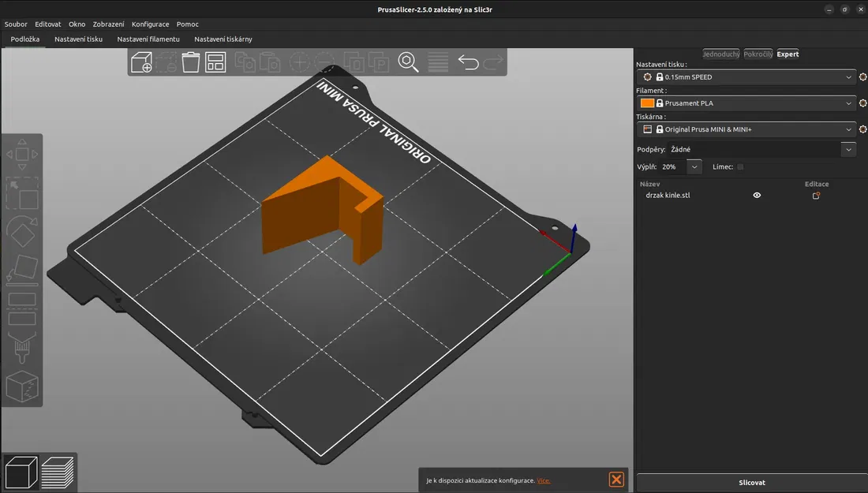This screenshot has width=868, height=493.
Task: Open the Original Prusa MINI printer dropdown
Action: tap(746, 129)
